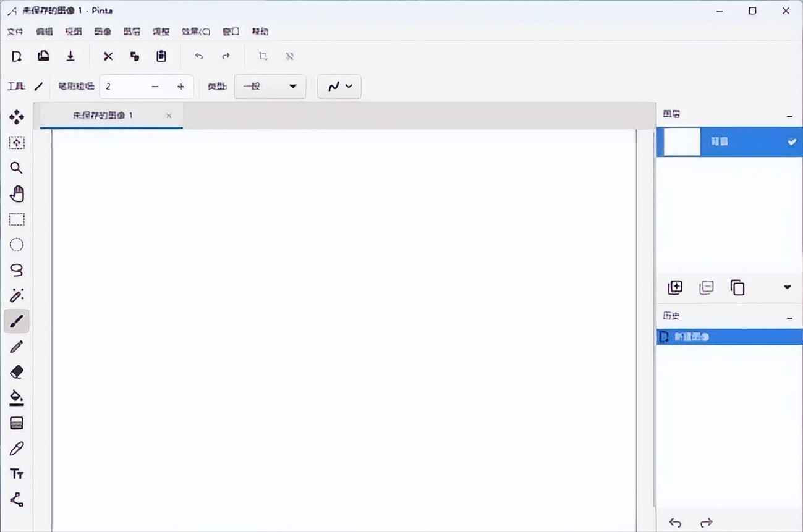
Task: Decrease brush width with minus button
Action: click(x=155, y=87)
